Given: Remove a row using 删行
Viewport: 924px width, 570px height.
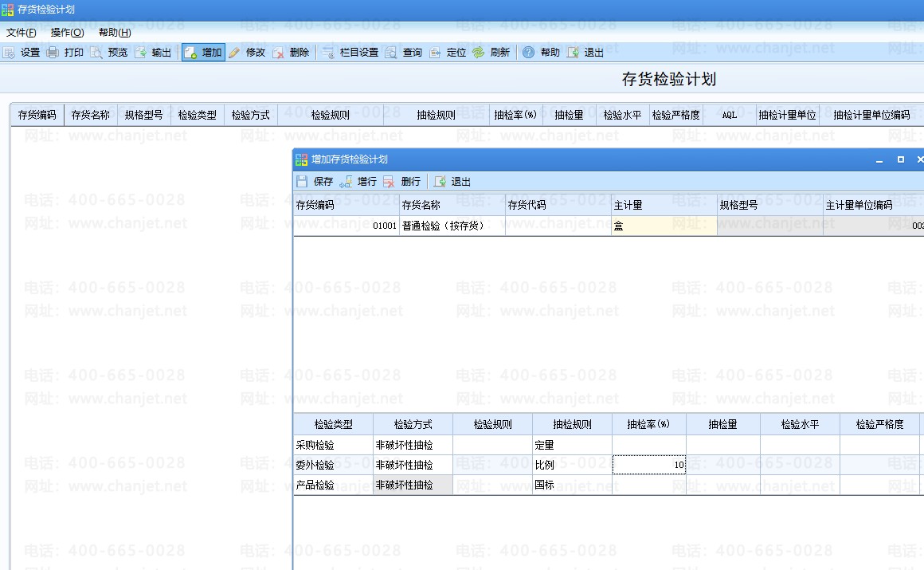Looking at the screenshot, I should point(402,182).
